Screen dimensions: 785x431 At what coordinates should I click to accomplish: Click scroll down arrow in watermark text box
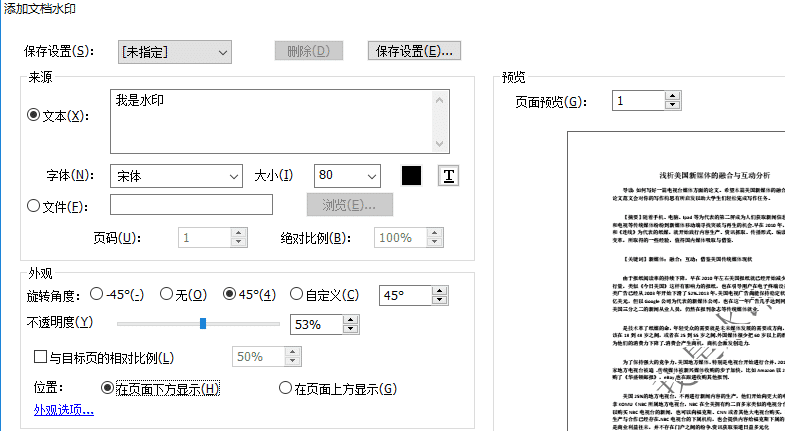[x=439, y=144]
